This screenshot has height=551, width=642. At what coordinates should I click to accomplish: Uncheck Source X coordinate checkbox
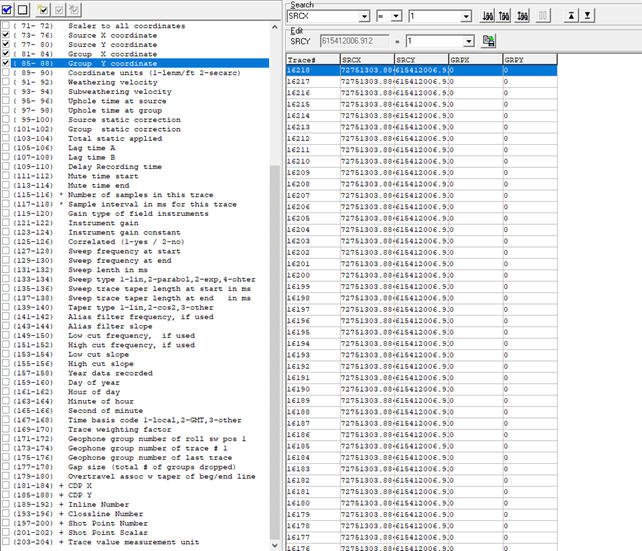(x=8, y=35)
